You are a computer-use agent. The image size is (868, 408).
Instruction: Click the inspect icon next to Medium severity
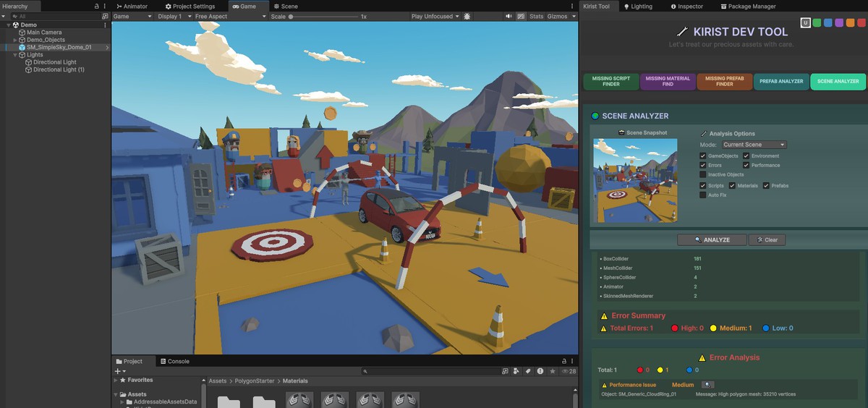click(x=708, y=385)
